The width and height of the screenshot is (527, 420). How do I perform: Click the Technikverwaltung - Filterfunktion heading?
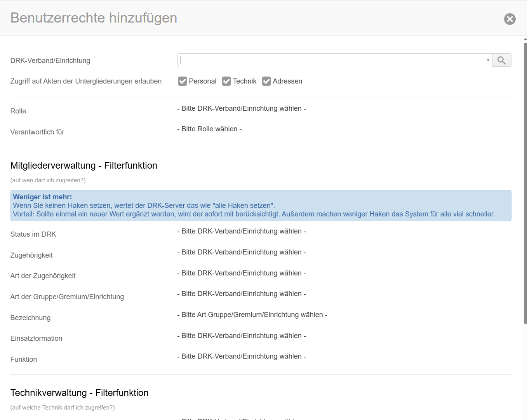(x=79, y=393)
